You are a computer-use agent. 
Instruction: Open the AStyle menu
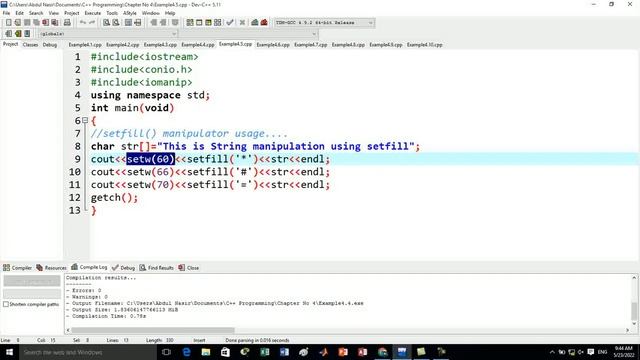click(130, 13)
